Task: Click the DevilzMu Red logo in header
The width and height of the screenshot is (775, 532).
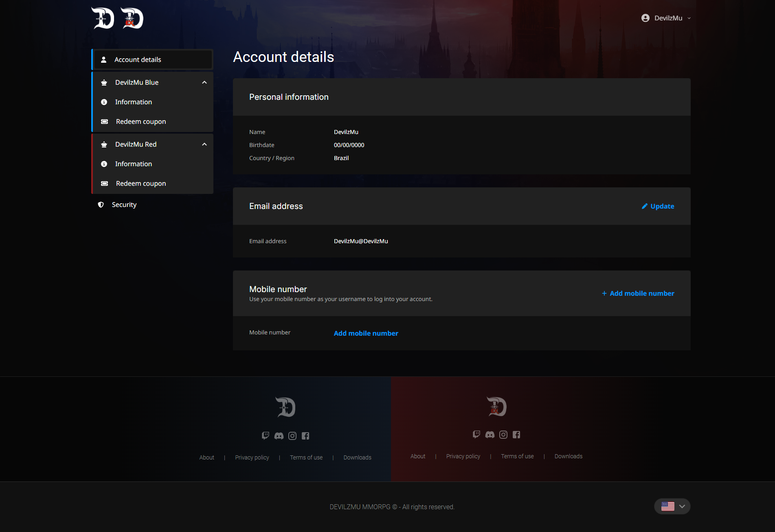Action: [132, 18]
